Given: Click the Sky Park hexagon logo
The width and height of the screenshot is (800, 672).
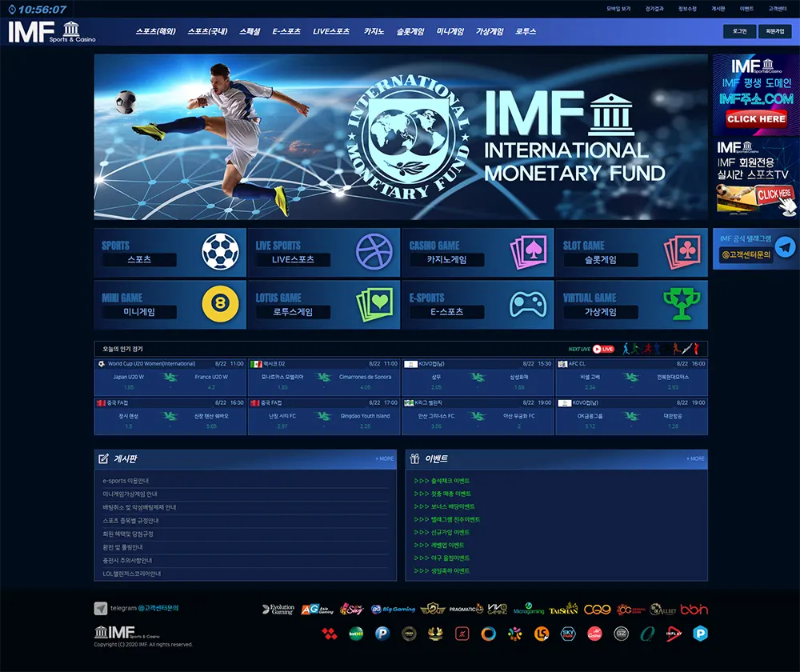Looking at the screenshot, I should click(568, 634).
